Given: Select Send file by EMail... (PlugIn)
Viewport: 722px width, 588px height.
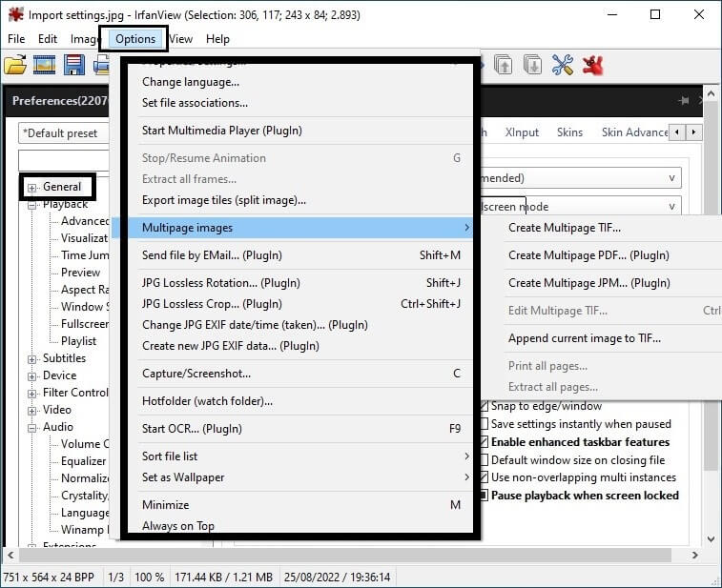Looking at the screenshot, I should point(300,255).
